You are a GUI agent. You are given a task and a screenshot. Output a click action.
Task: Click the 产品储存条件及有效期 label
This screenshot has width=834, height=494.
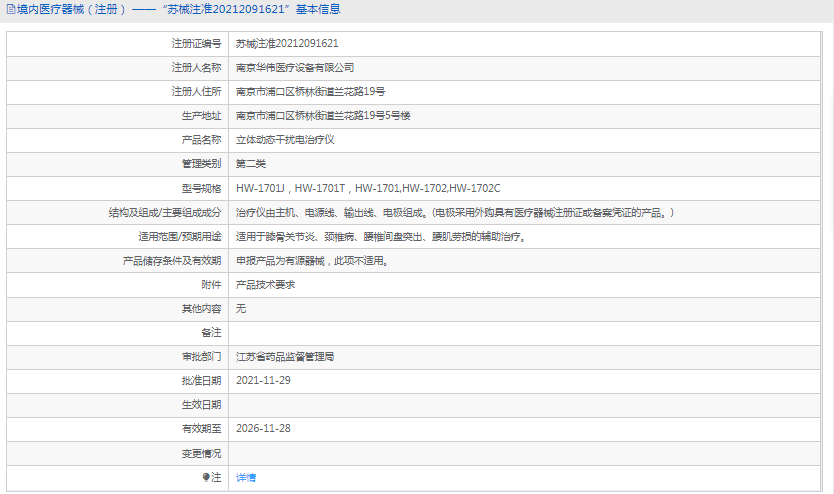tap(172, 261)
